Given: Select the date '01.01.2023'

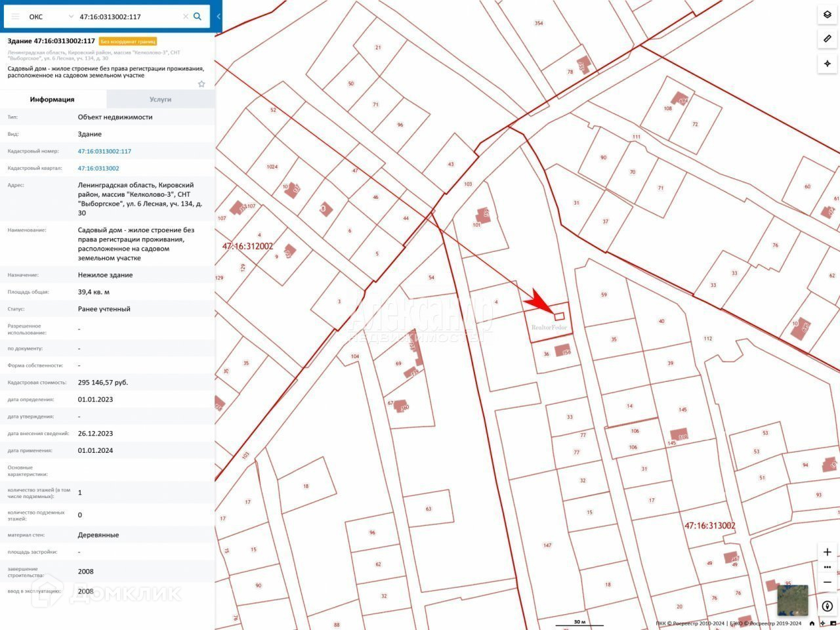Looking at the screenshot, I should pyautogui.click(x=95, y=399).
